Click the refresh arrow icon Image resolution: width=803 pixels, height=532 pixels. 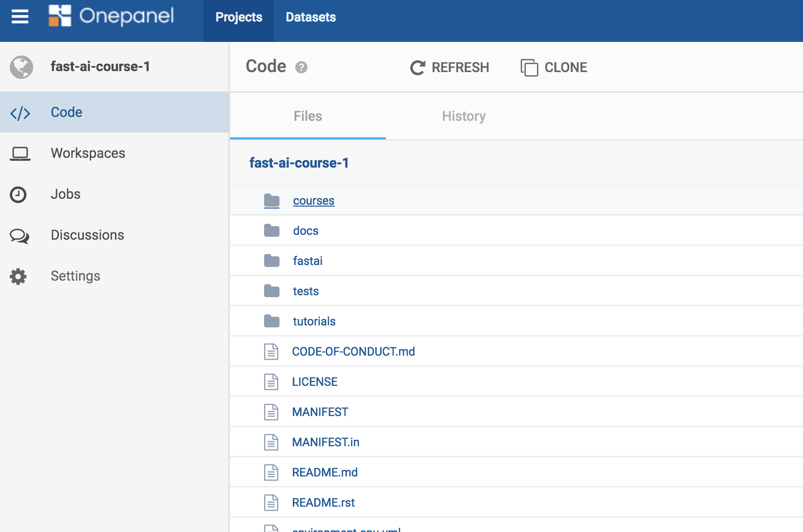point(418,68)
